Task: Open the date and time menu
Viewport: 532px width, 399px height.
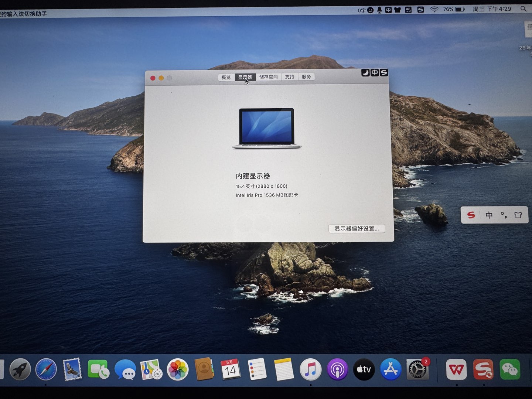Action: tap(492, 9)
